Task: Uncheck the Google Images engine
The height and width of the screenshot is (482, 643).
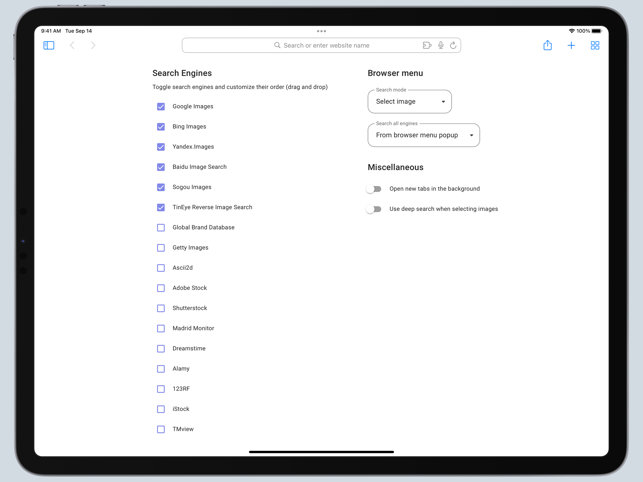Action: (161, 106)
